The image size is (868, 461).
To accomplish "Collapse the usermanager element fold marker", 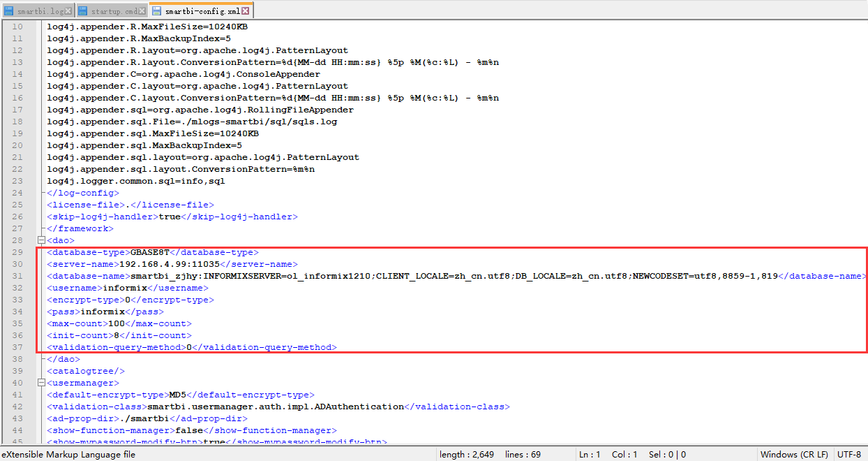I will pos(41,383).
